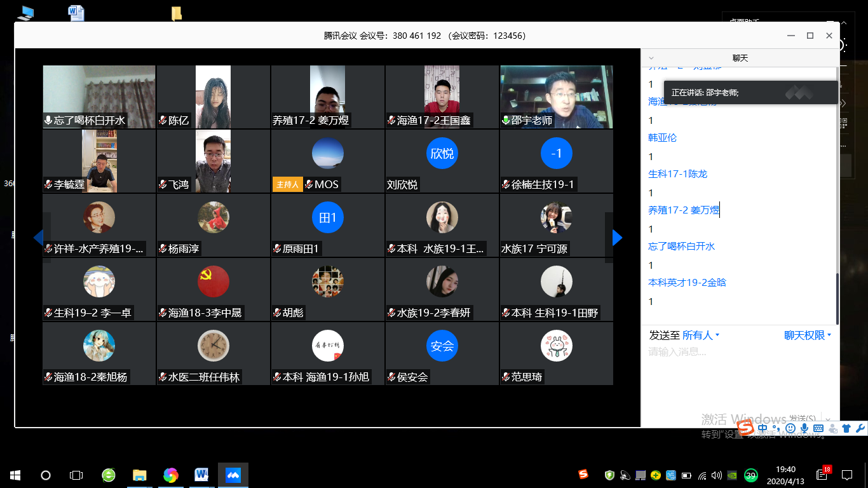Open Sogou input settings wrench icon
The height and width of the screenshot is (488, 868).
(x=860, y=429)
